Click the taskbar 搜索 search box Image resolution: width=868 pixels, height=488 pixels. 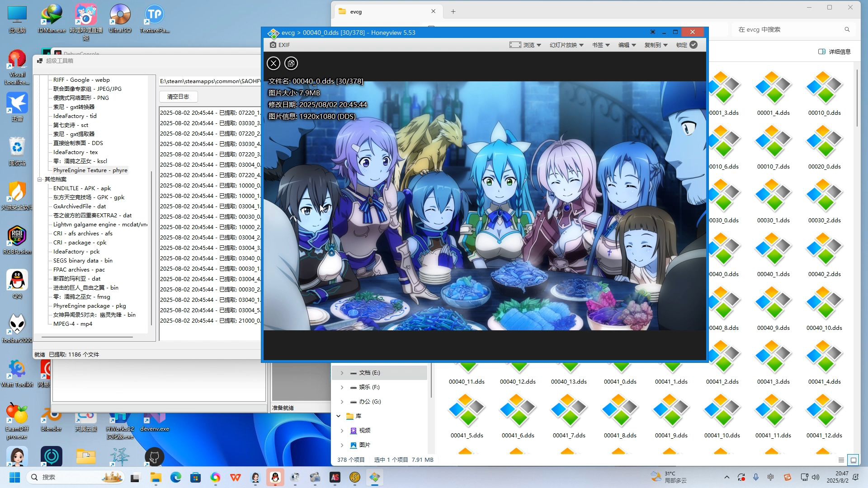pyautogui.click(x=76, y=477)
